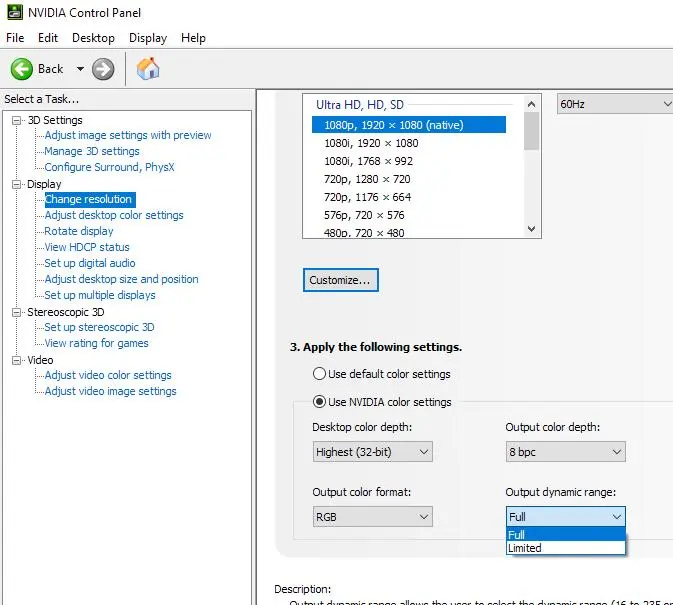Open Manage 3D settings
The height and width of the screenshot is (605, 673).
click(92, 151)
